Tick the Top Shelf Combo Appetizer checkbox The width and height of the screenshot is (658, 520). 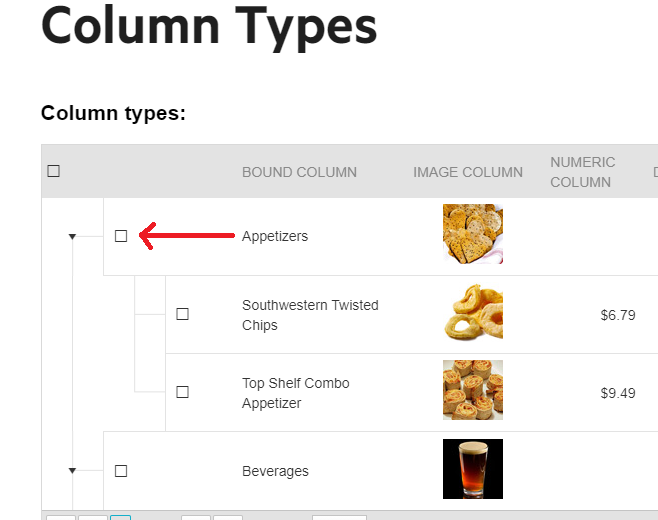click(183, 392)
